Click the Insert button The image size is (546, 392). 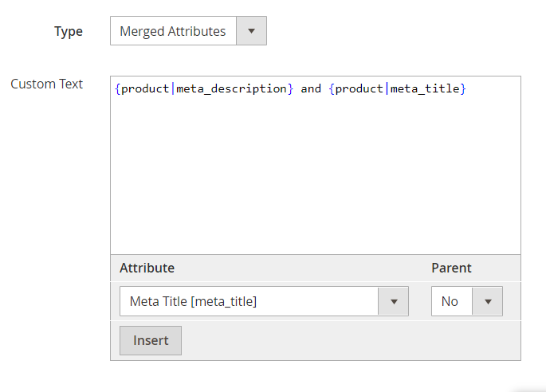coord(151,340)
